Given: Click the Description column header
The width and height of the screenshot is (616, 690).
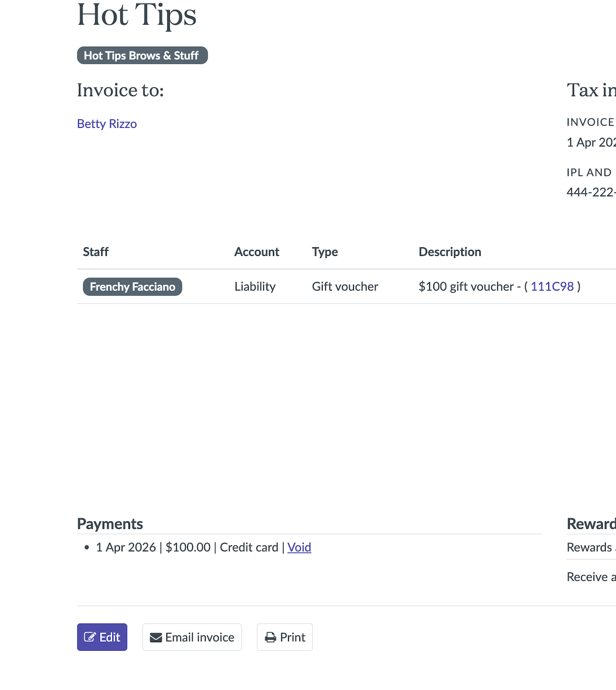Looking at the screenshot, I should tap(450, 252).
